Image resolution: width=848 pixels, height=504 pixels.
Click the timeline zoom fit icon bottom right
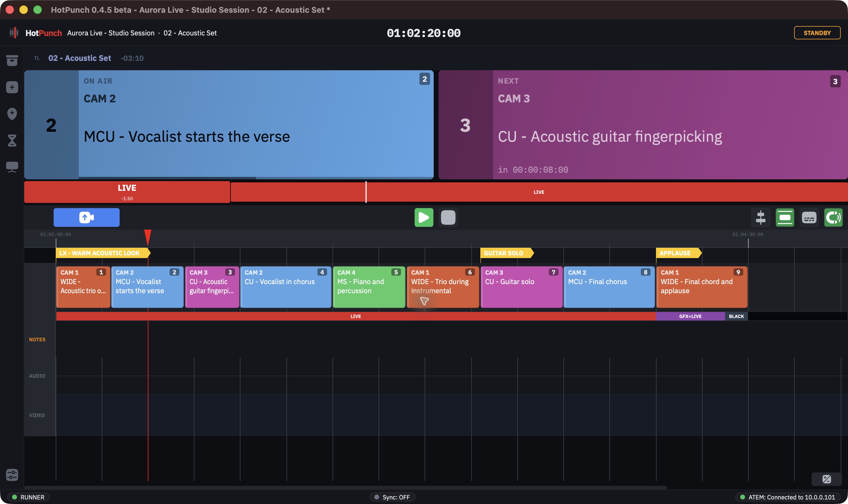pyautogui.click(x=826, y=479)
